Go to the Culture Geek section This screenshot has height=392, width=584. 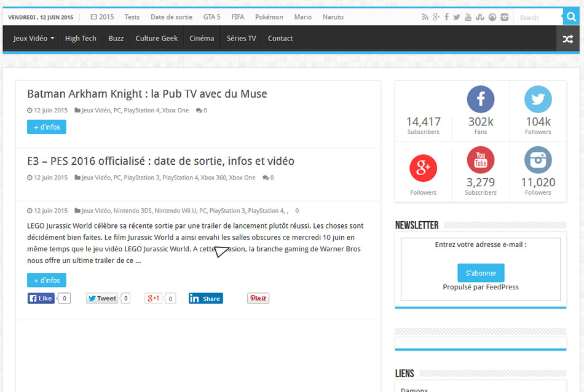click(x=157, y=38)
